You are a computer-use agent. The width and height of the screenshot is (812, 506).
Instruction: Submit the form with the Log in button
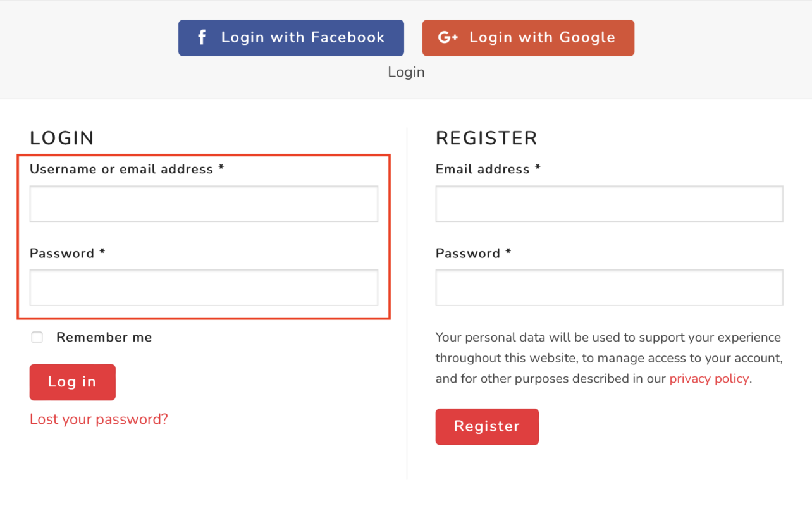point(73,382)
